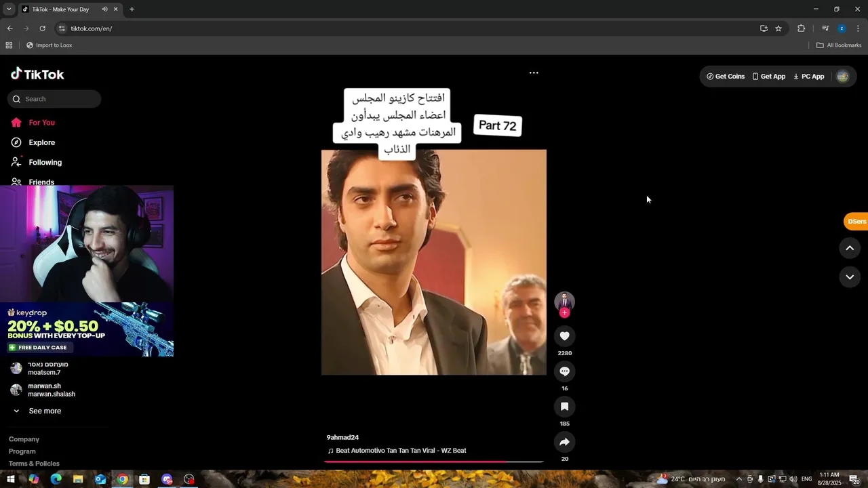Image resolution: width=868 pixels, height=488 pixels.
Task: Open the media controls icon in toolbar
Action: (825, 28)
